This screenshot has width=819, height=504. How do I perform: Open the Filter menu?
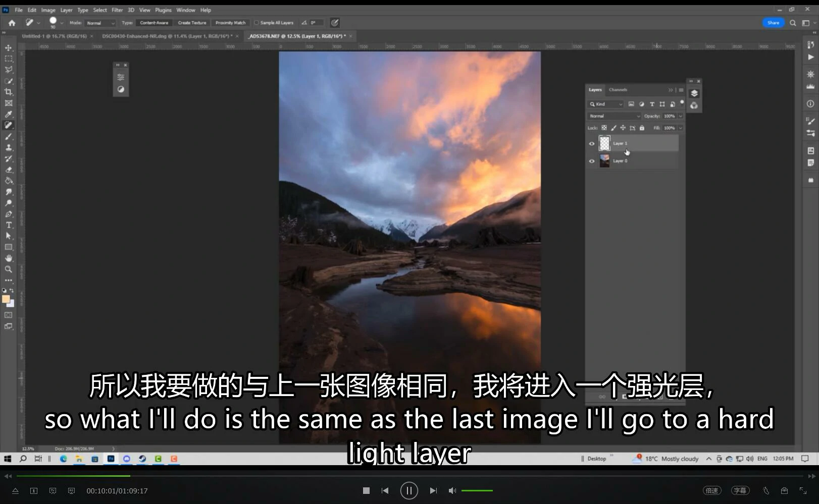117,10
